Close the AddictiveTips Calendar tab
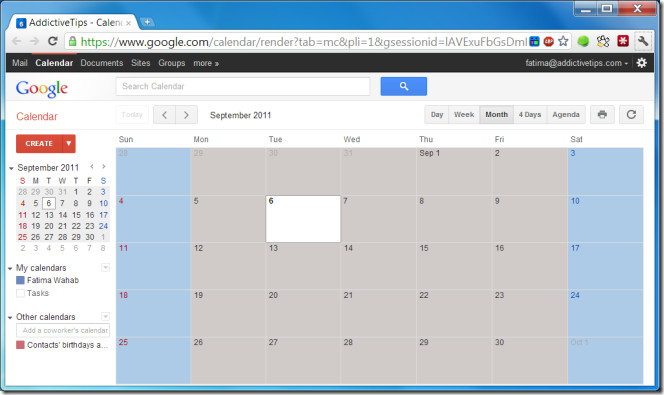664x395 pixels. pos(128,23)
